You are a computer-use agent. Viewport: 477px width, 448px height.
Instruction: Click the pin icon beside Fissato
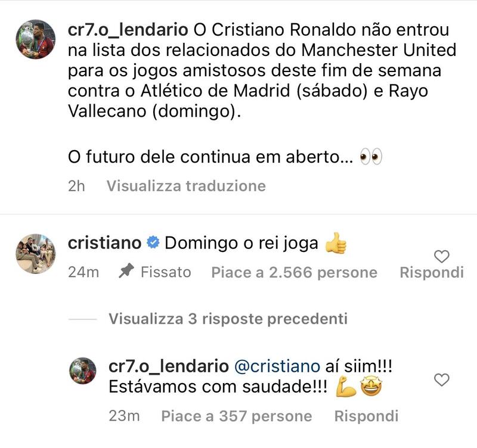coord(126,272)
